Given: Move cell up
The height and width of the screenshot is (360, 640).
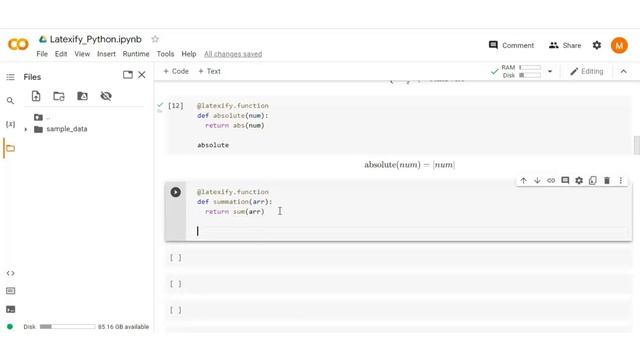Looking at the screenshot, I should 523,180.
